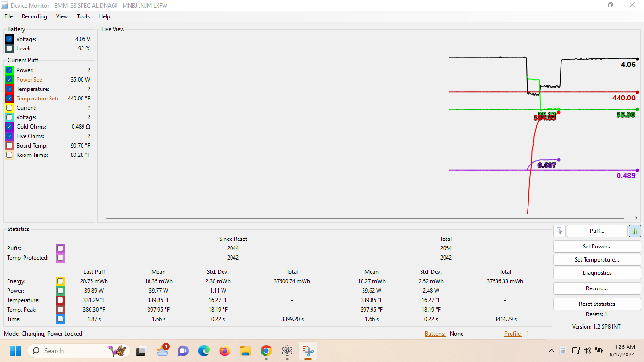Uncheck the battery Voltage checkbox
The height and width of the screenshot is (362, 644).
pos(9,39)
